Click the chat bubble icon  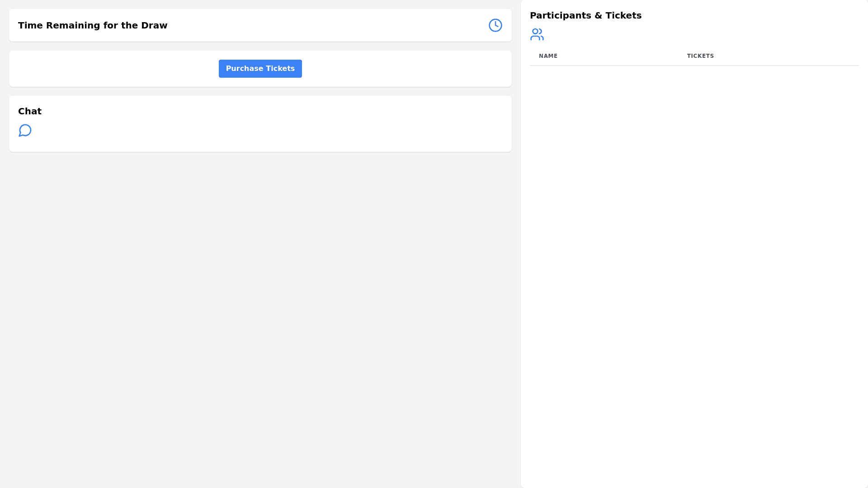pos(25,131)
